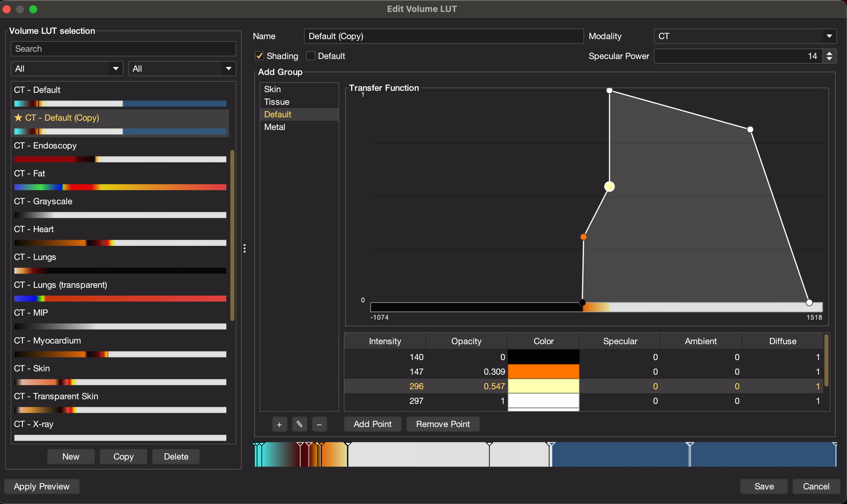Image resolution: width=847 pixels, height=504 pixels.
Task: Click the black transfer function point at zero opacity
Action: click(x=582, y=302)
